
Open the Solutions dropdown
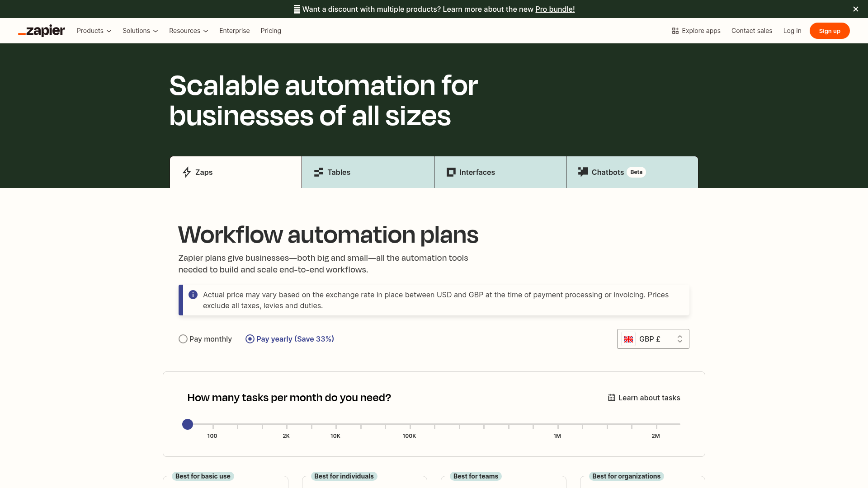[140, 31]
